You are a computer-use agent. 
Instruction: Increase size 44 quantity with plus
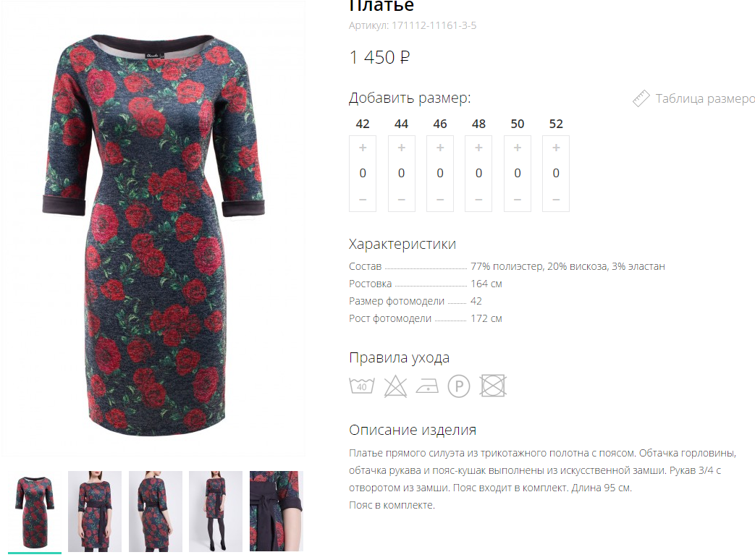pyautogui.click(x=402, y=148)
